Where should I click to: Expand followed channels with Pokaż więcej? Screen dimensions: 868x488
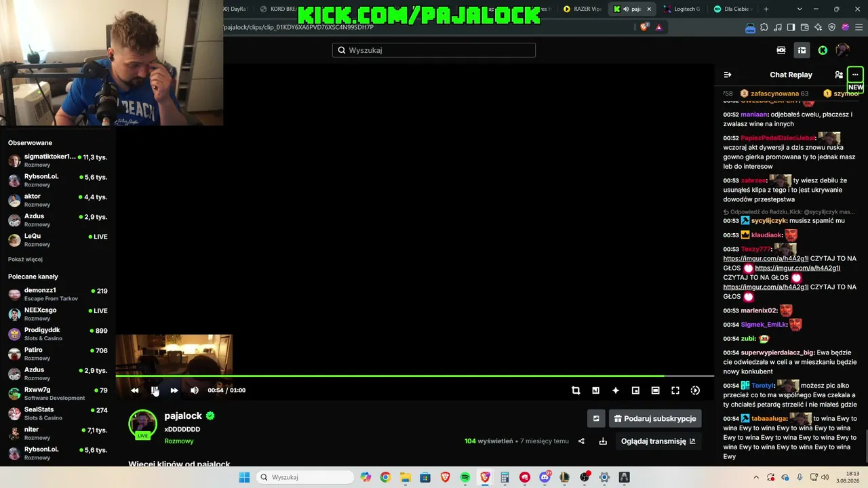click(25, 260)
